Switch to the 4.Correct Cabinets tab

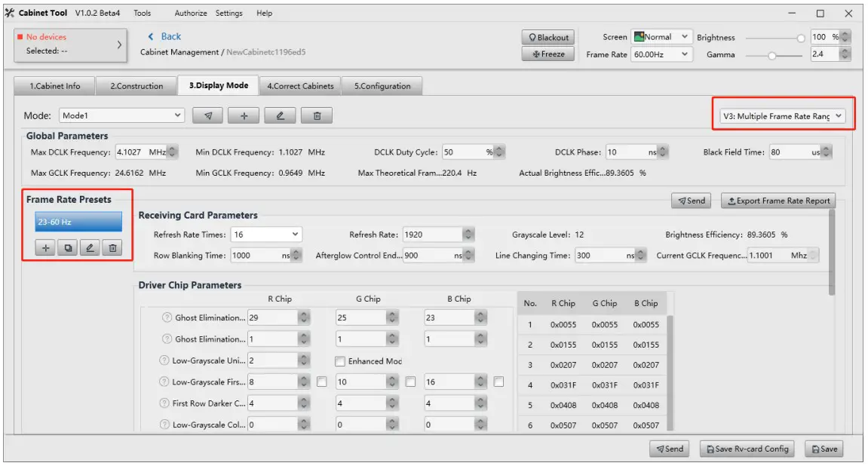tap(300, 86)
